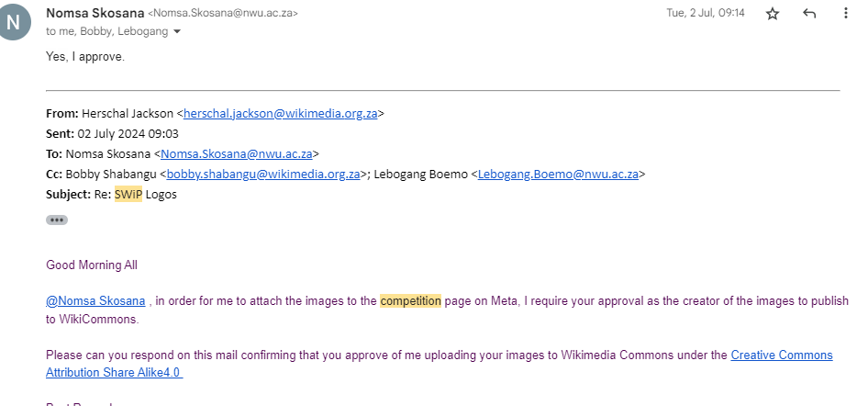Click the Nomsa.Skosana@nwu.ac.za link in To field

(x=237, y=154)
